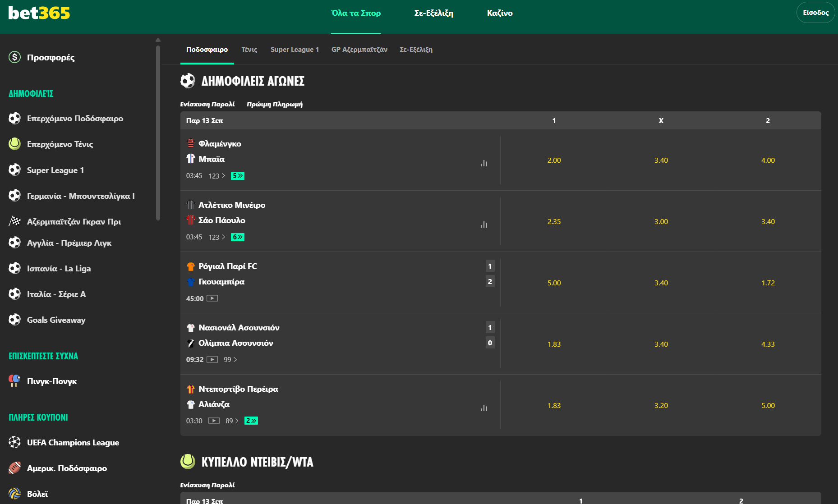Expand 99 markets for Νασιονάλ Ασουνσιόν match

pyautogui.click(x=230, y=359)
